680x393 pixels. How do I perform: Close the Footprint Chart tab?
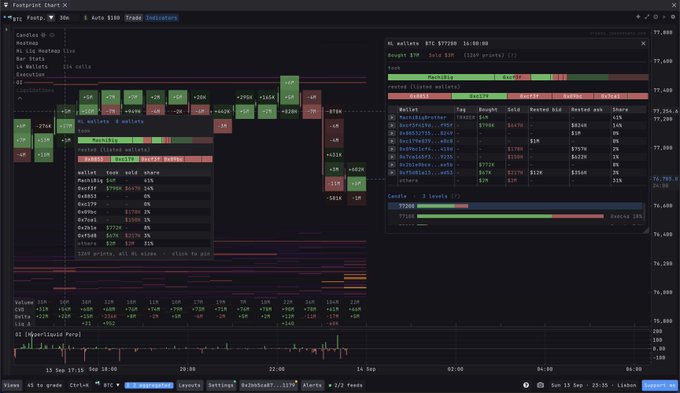pyautogui.click(x=65, y=5)
